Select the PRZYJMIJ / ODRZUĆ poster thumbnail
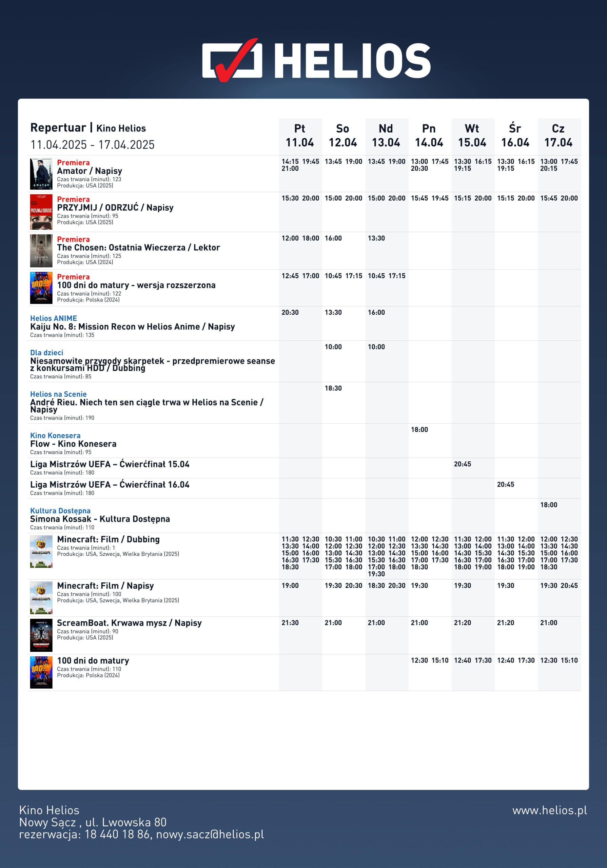This screenshot has height=868, width=607. point(41,212)
